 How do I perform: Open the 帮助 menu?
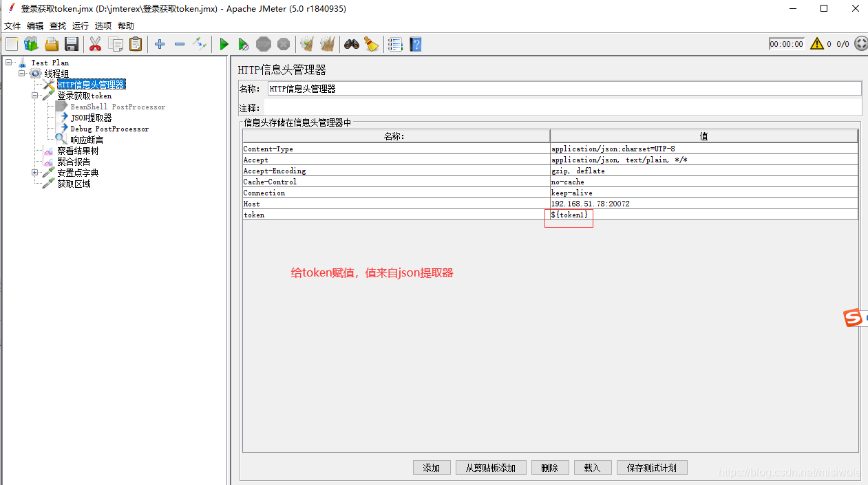[x=126, y=25]
